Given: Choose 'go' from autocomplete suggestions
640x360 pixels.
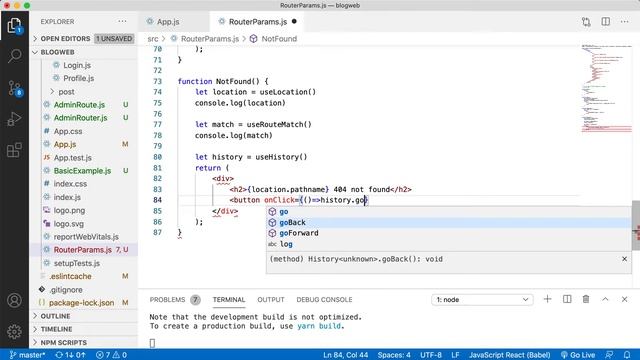Looking at the screenshot, I should 449,211.
